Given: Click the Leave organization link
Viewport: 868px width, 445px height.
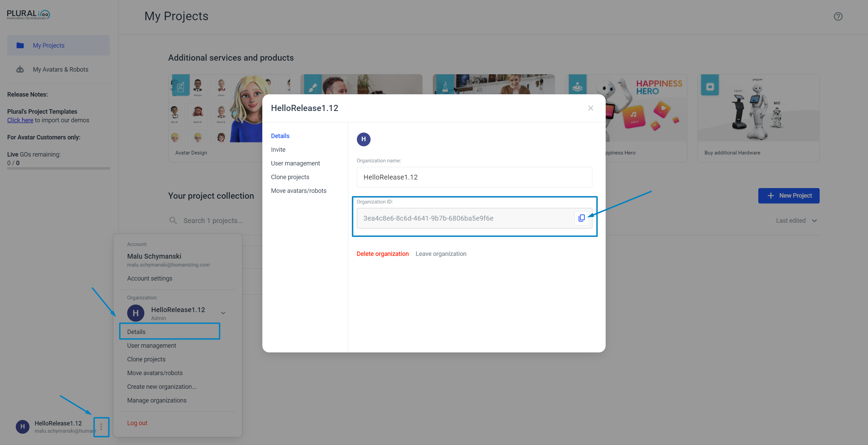Looking at the screenshot, I should 441,254.
